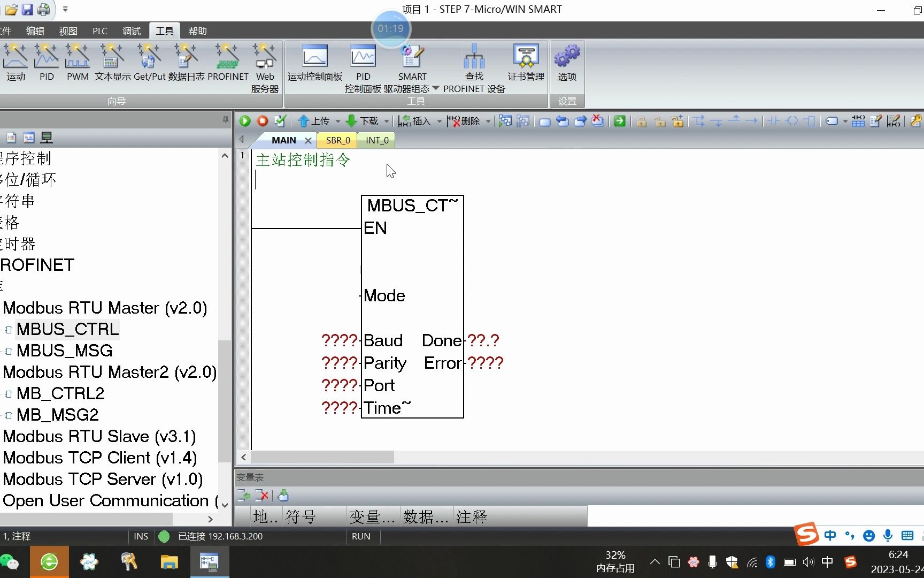Expand the SMART 驱动器组态 dropdown arrow
Screen dimensions: 924x578
tap(435, 88)
